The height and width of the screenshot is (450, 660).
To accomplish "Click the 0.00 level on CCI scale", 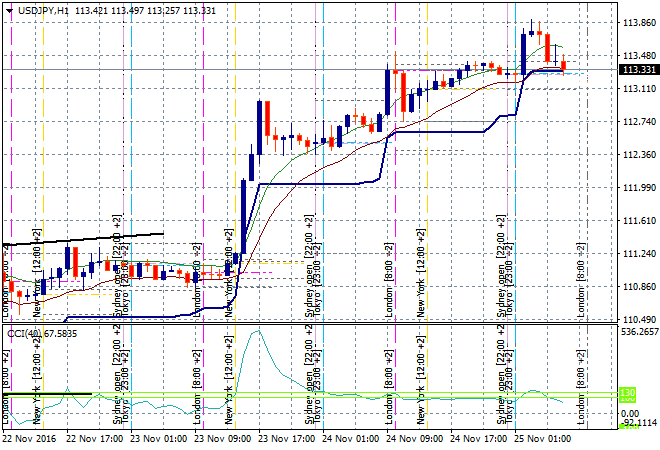I will click(x=630, y=412).
